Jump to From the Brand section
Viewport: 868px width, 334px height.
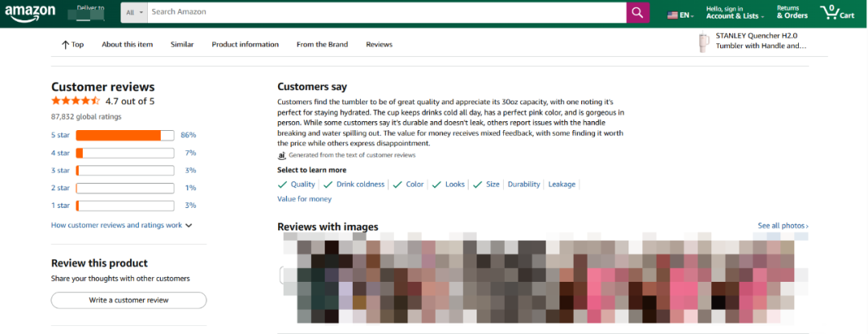pyautogui.click(x=322, y=44)
